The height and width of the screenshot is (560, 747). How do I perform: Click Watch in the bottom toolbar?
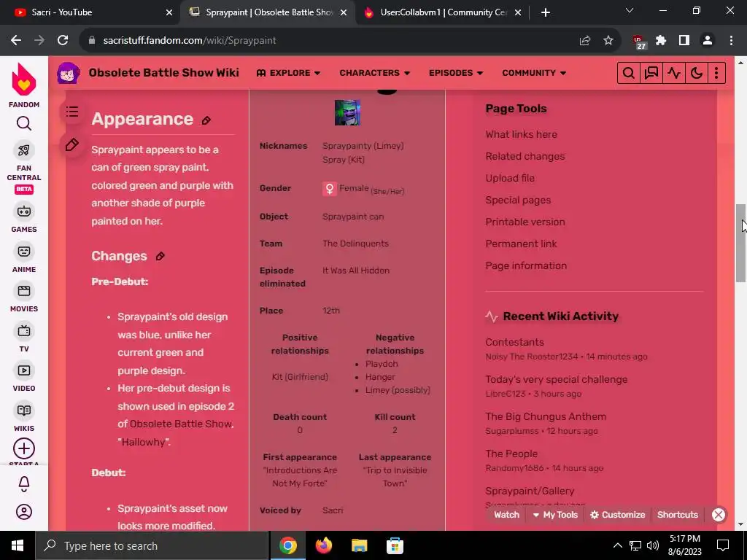506,515
